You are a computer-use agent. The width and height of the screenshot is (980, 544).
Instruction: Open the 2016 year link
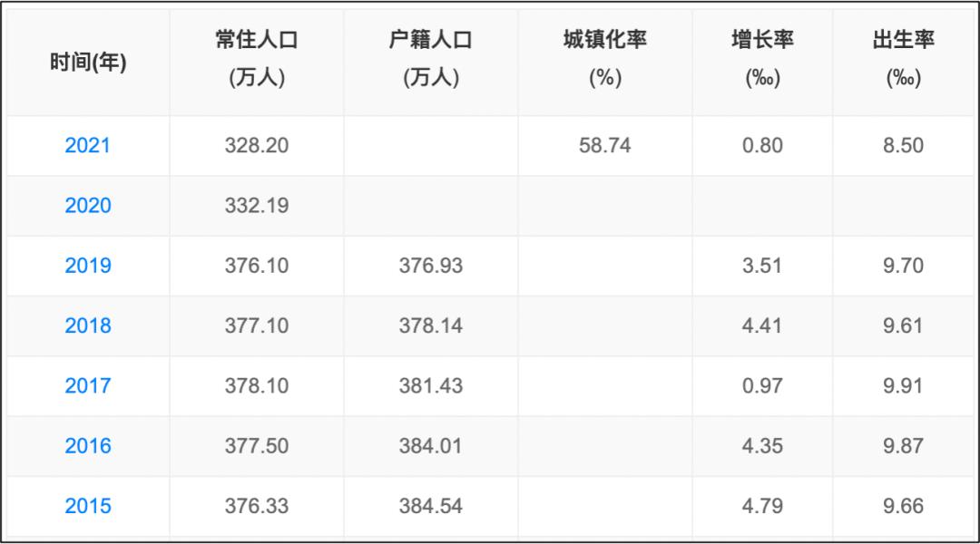88,445
